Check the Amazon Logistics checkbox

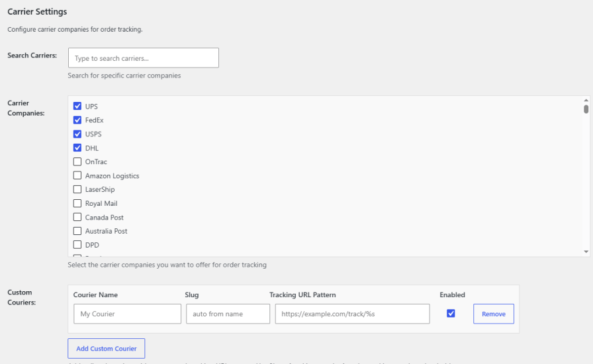pos(77,175)
